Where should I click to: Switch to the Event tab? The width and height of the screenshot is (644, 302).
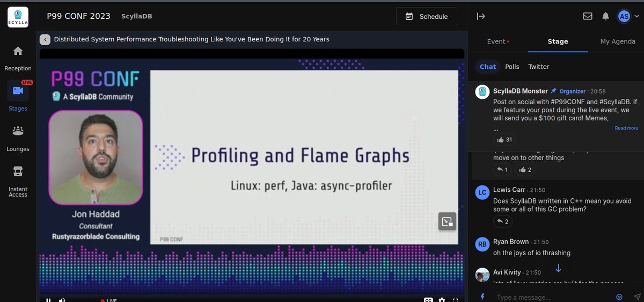tap(498, 41)
